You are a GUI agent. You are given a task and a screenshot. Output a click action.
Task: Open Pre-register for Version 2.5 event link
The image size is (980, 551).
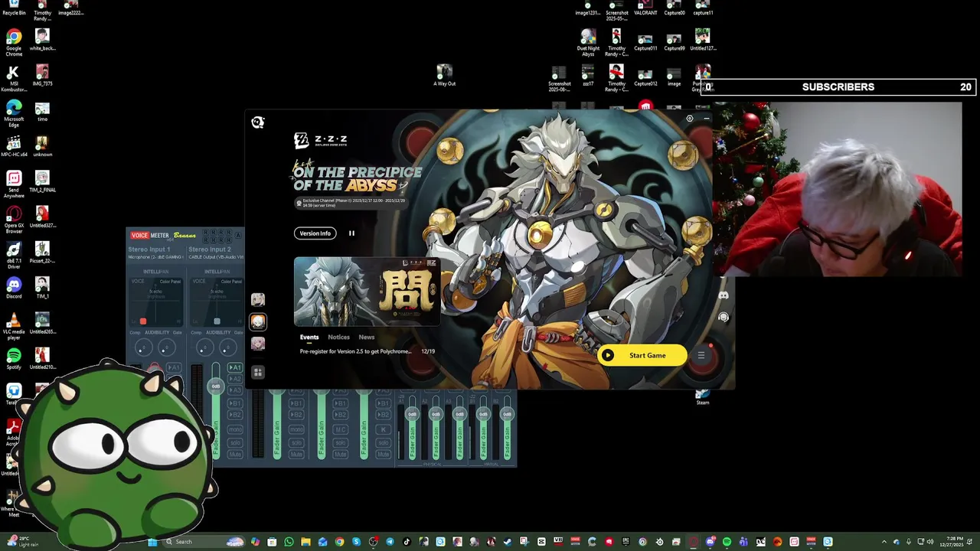pyautogui.click(x=355, y=351)
